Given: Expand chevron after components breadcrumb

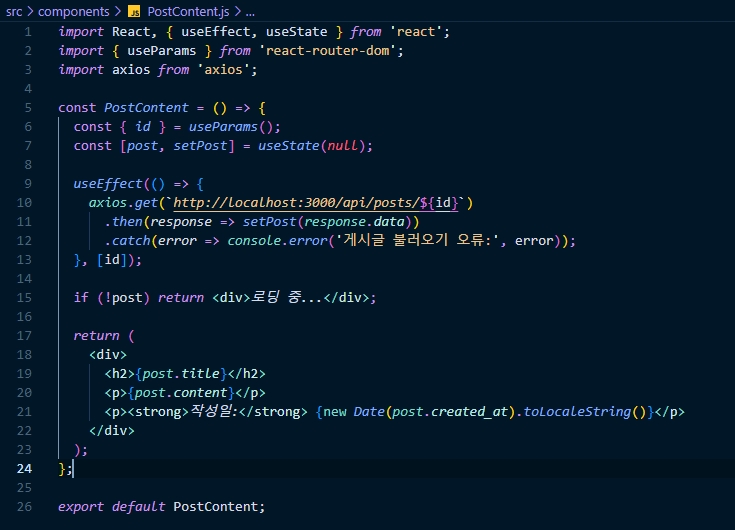Looking at the screenshot, I should click(x=117, y=12).
